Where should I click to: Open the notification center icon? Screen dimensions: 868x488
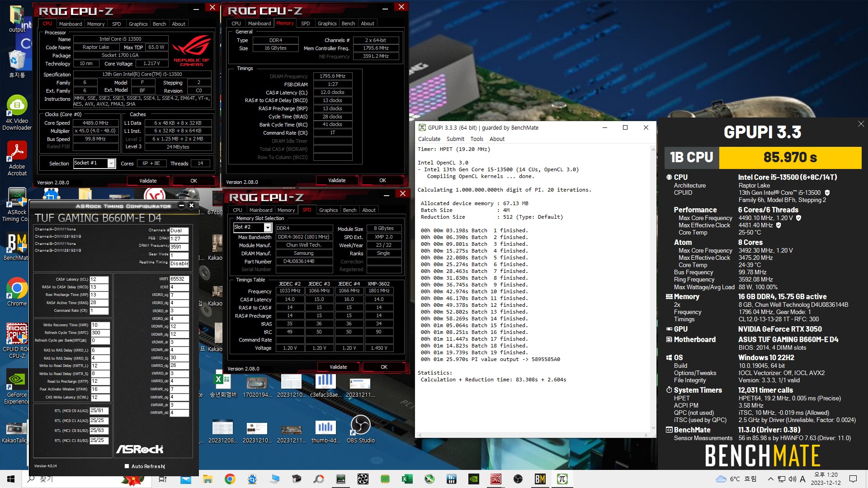(x=853, y=479)
